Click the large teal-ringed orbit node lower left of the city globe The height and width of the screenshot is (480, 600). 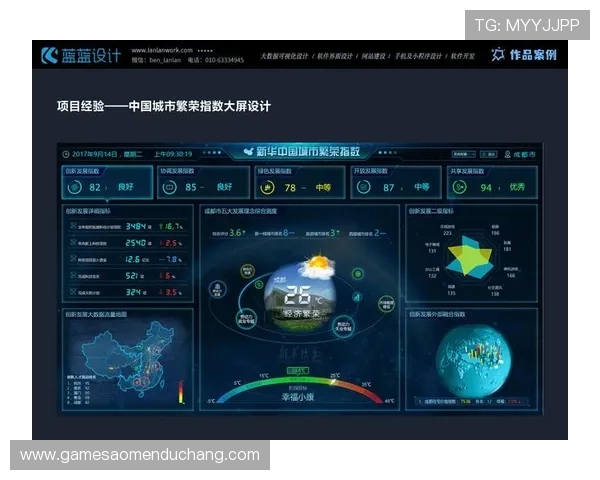246,319
